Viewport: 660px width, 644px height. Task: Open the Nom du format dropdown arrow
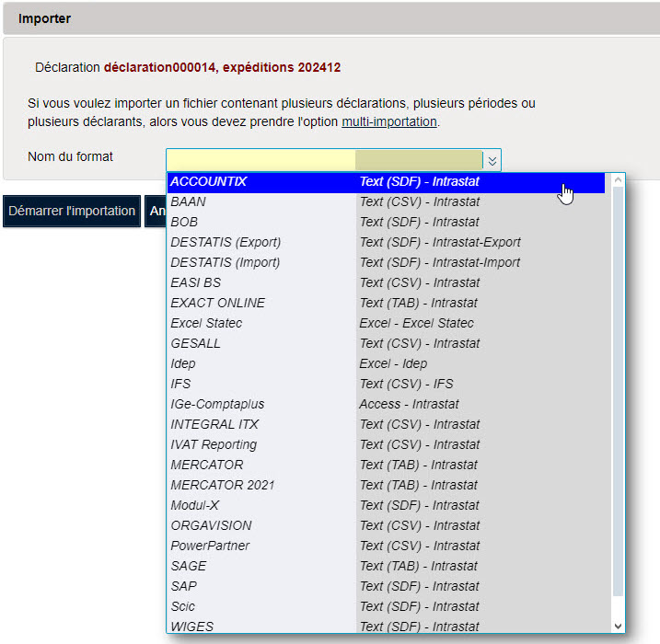point(492,161)
